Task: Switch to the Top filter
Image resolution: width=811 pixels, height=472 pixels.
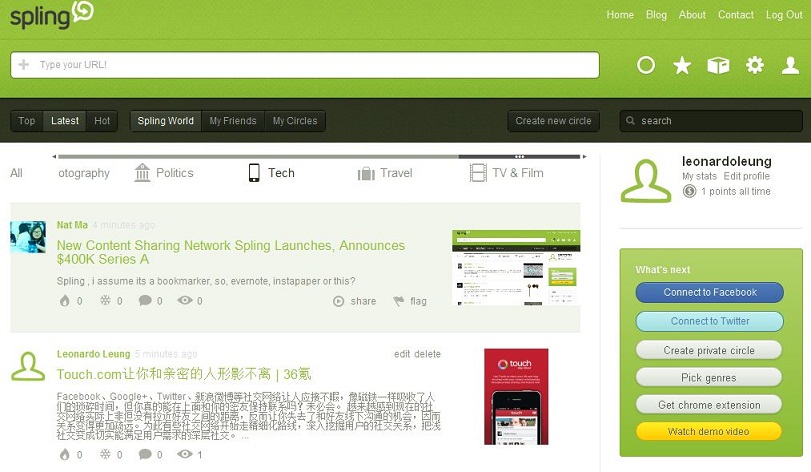Action: point(27,121)
